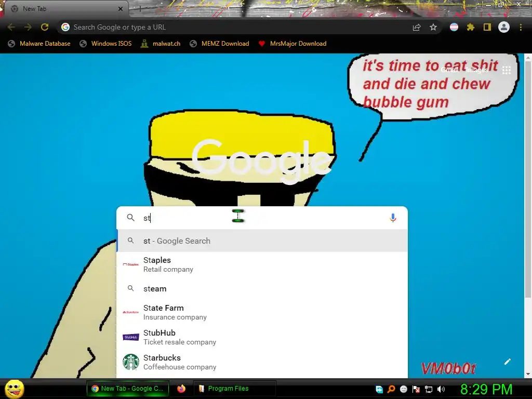Open the malwat.ch bookmark

pos(161,44)
